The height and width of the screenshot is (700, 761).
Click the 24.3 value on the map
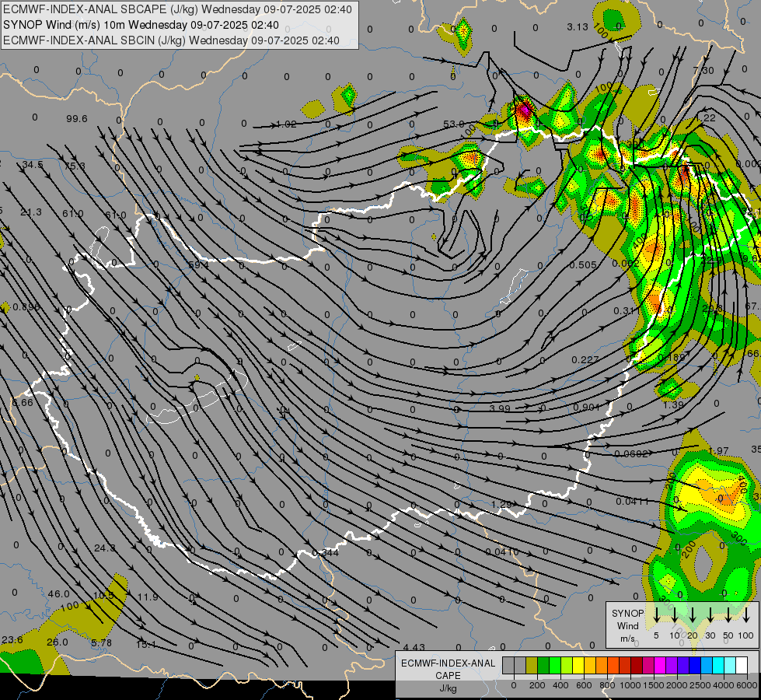[105, 548]
